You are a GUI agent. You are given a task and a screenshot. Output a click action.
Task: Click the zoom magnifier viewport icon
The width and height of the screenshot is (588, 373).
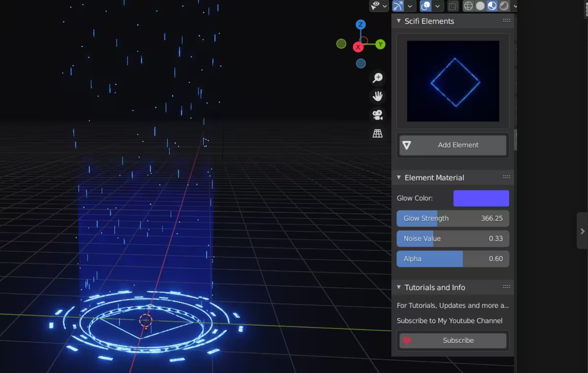click(x=377, y=78)
